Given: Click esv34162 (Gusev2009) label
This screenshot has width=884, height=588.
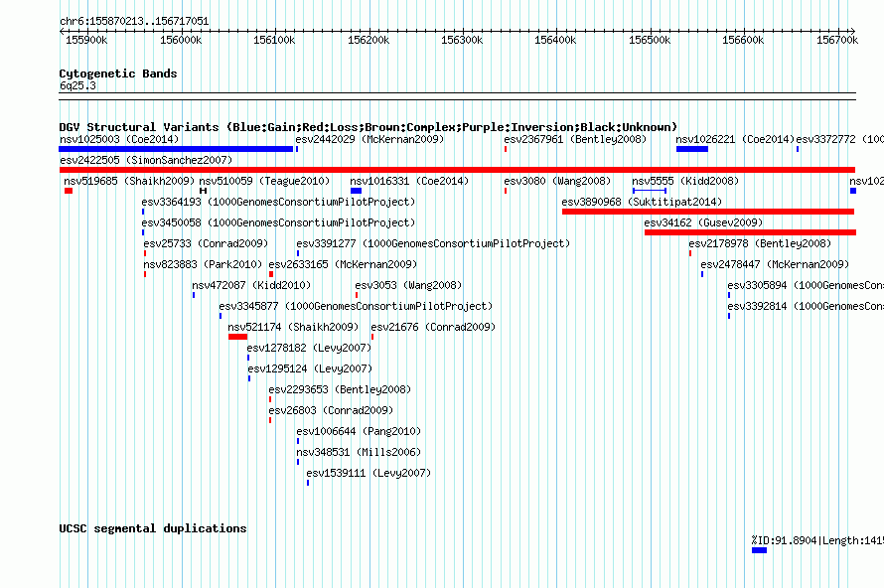Looking at the screenshot, I should point(703,222).
